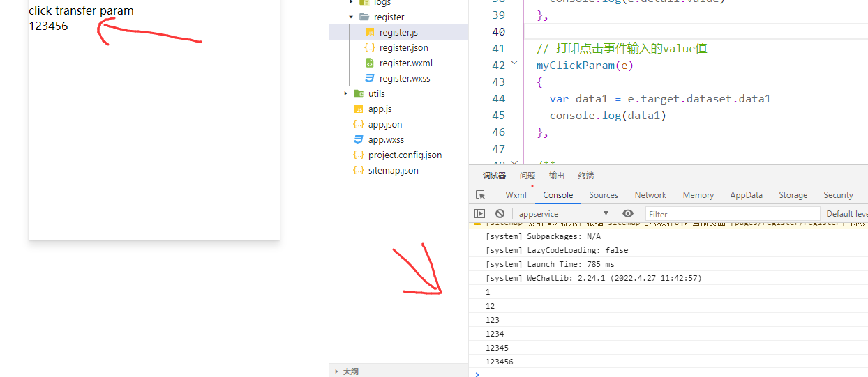This screenshot has width=868, height=377.
Task: Open the Sources tab
Action: coord(604,195)
